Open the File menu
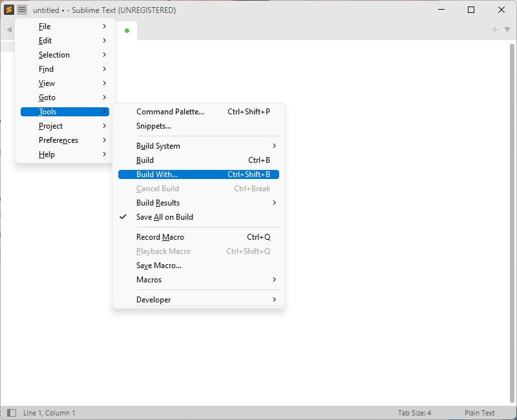517x420 pixels. click(65, 26)
